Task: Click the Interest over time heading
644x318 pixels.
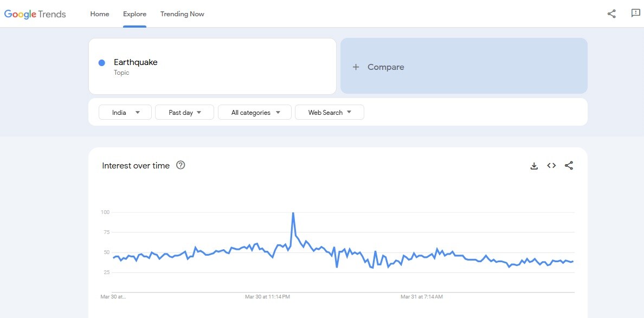Action: pyautogui.click(x=136, y=166)
